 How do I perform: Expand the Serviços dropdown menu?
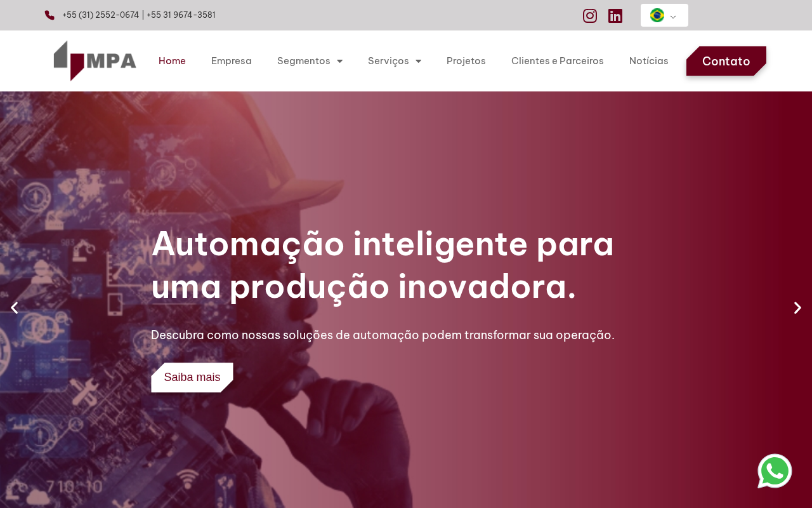click(395, 61)
